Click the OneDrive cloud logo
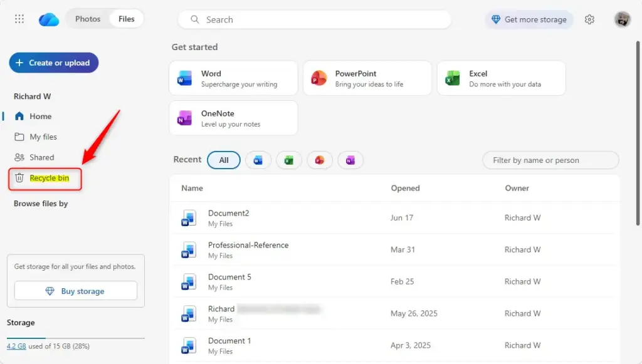Viewport: 642px width, 364px height. click(x=49, y=19)
